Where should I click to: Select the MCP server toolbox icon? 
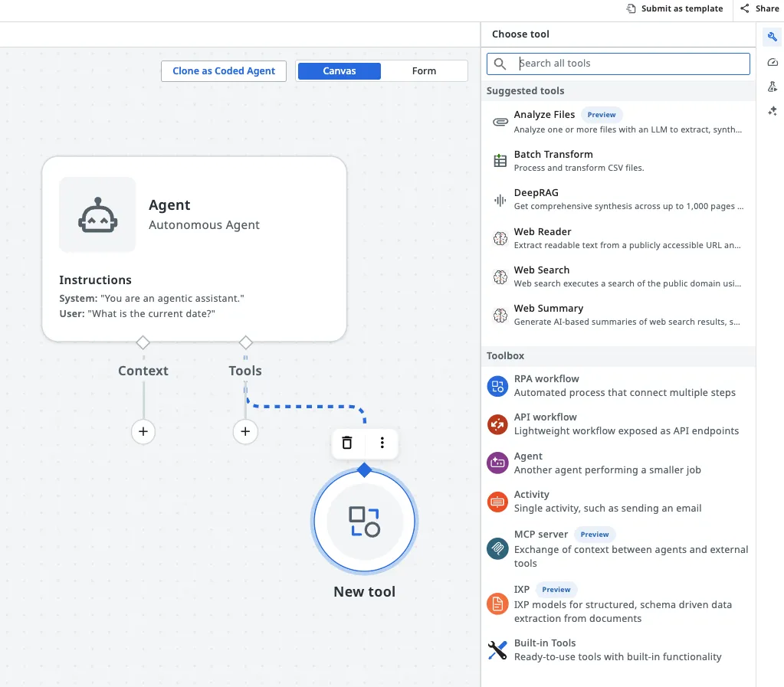[497, 549]
